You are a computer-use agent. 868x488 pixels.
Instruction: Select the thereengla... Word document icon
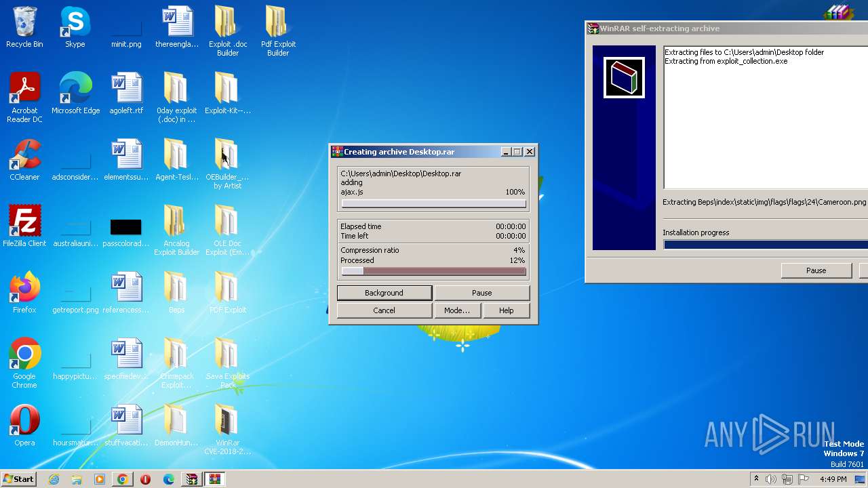coord(177,28)
